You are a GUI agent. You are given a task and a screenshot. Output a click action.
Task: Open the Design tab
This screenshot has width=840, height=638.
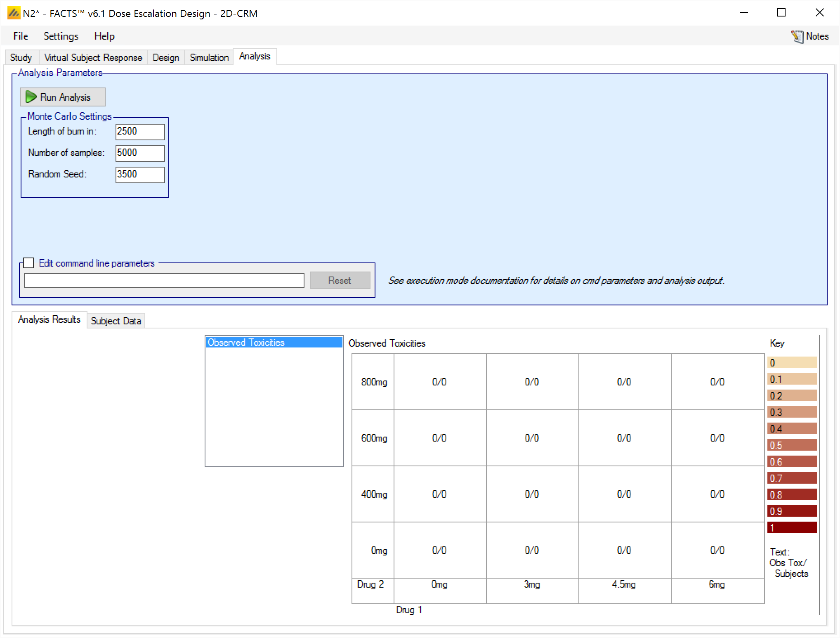(165, 57)
